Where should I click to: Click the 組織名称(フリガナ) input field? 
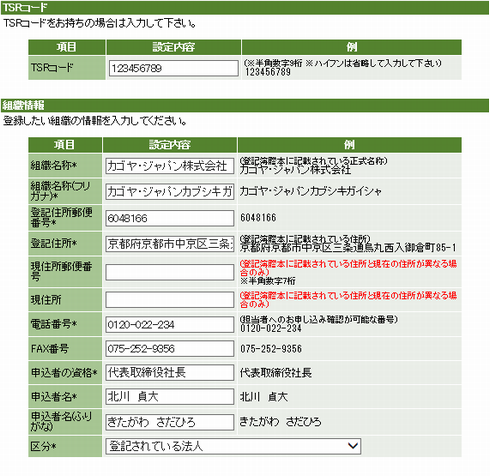170,192
